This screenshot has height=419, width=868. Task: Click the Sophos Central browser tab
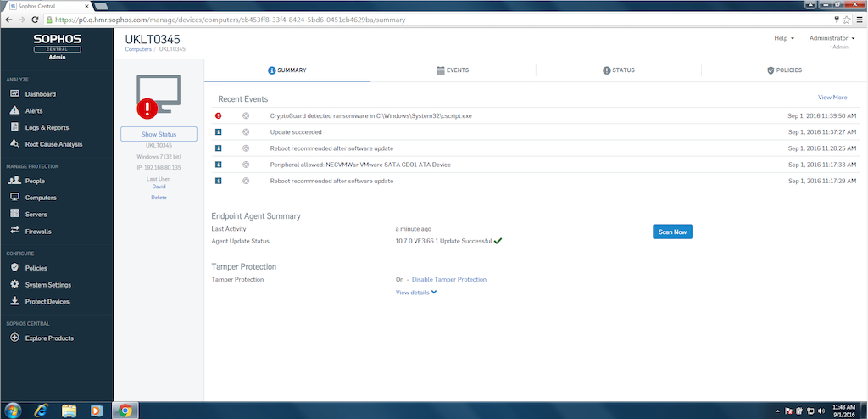pyautogui.click(x=47, y=6)
